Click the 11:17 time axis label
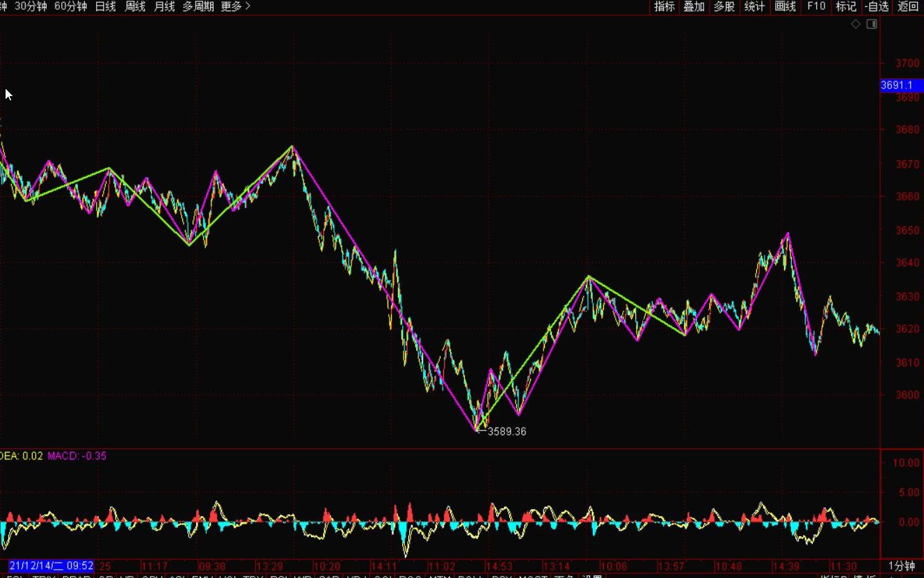Viewport: 924px width, 578px height. point(154,566)
